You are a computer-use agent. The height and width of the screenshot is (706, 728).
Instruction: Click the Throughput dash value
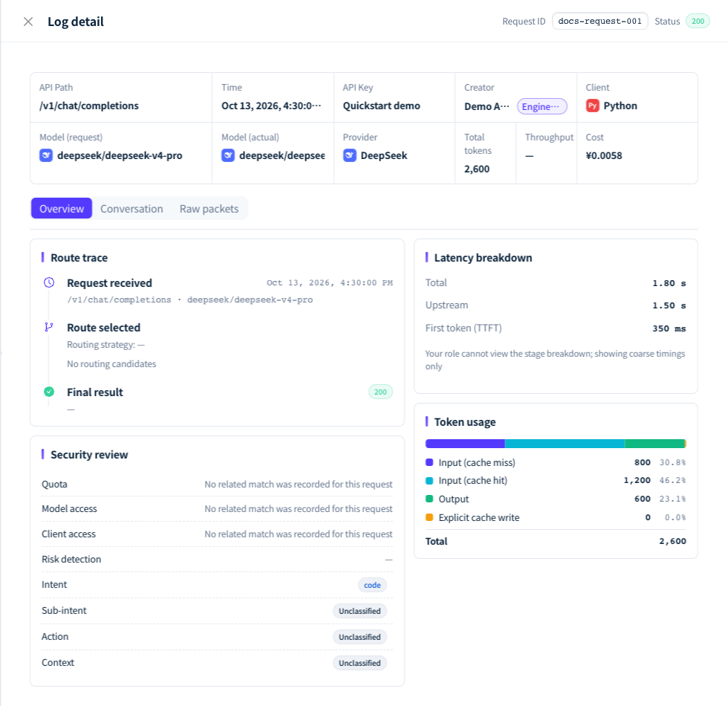click(529, 156)
